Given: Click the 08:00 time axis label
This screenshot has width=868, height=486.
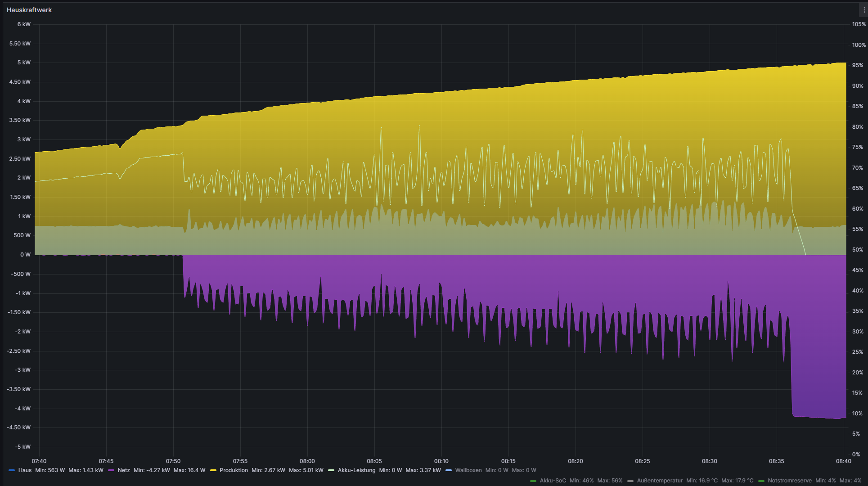Looking at the screenshot, I should pos(307,461).
